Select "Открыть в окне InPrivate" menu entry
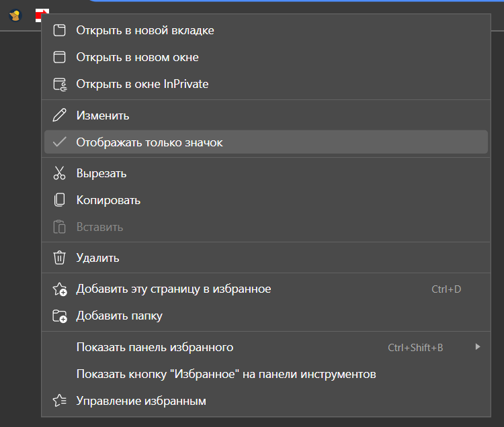 (142, 84)
